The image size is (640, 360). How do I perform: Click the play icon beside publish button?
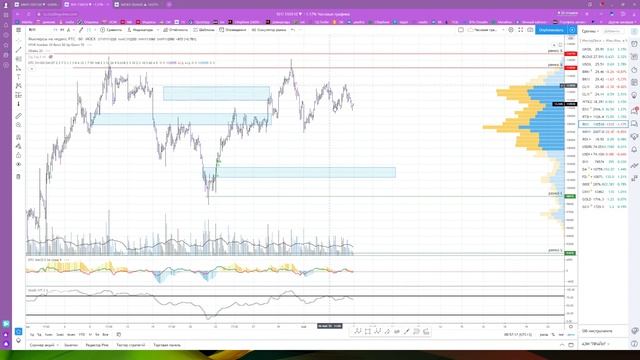(x=572, y=30)
